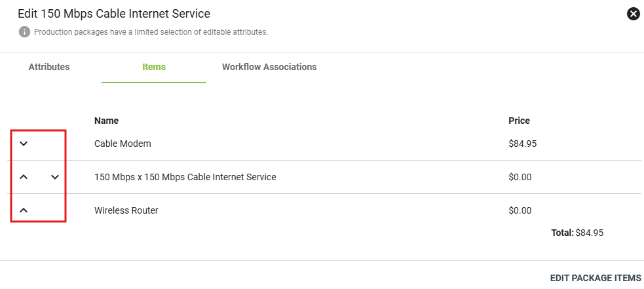
Task: Click the Total $84.95 amount
Action: [588, 232]
